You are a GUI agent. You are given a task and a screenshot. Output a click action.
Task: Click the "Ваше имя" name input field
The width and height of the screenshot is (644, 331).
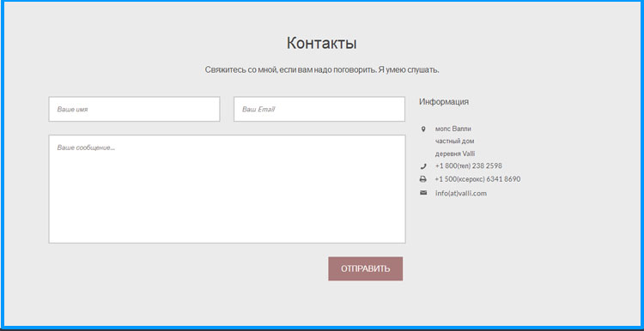point(134,109)
